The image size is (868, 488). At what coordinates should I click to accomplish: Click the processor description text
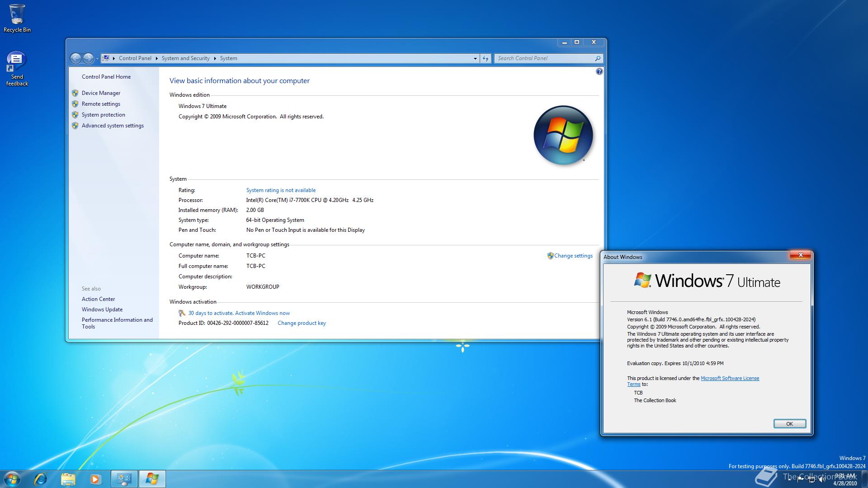click(x=310, y=200)
